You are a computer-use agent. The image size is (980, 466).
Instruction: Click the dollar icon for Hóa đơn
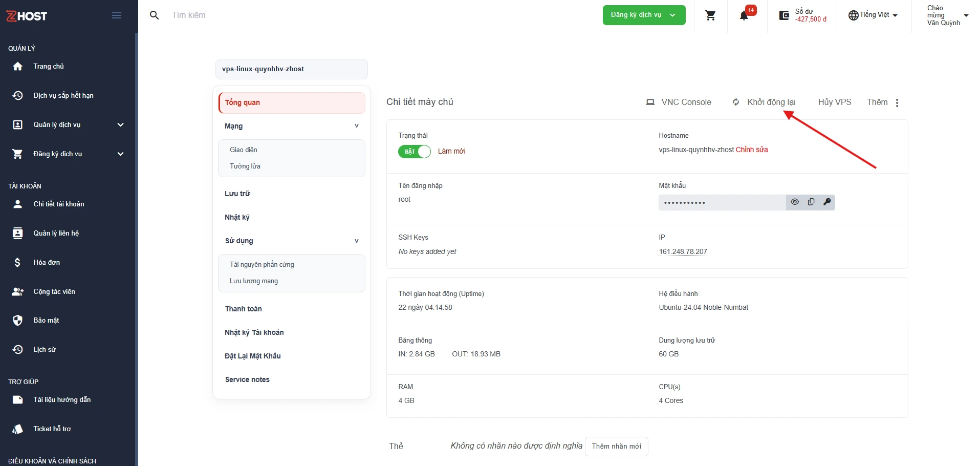(18, 262)
